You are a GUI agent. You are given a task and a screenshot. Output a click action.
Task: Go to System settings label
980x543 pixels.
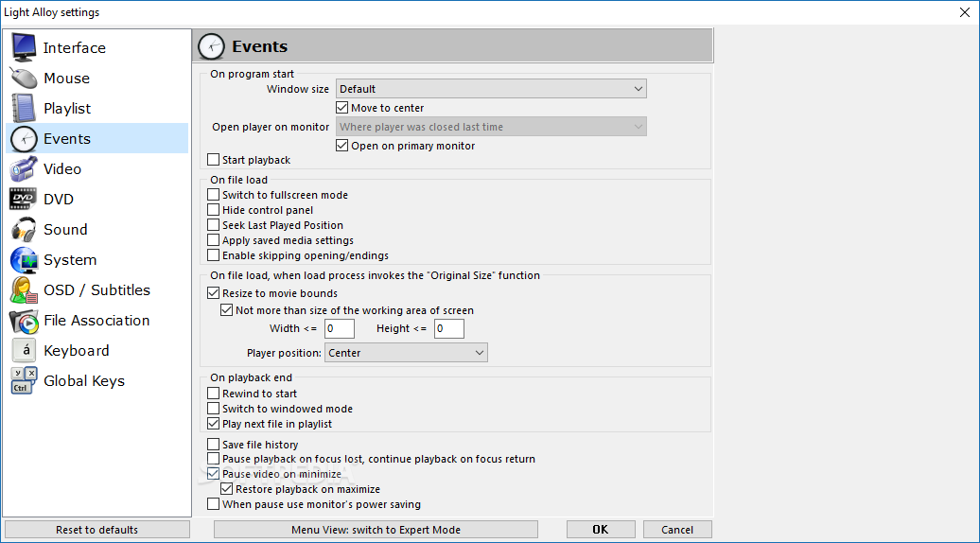pyautogui.click(x=70, y=260)
